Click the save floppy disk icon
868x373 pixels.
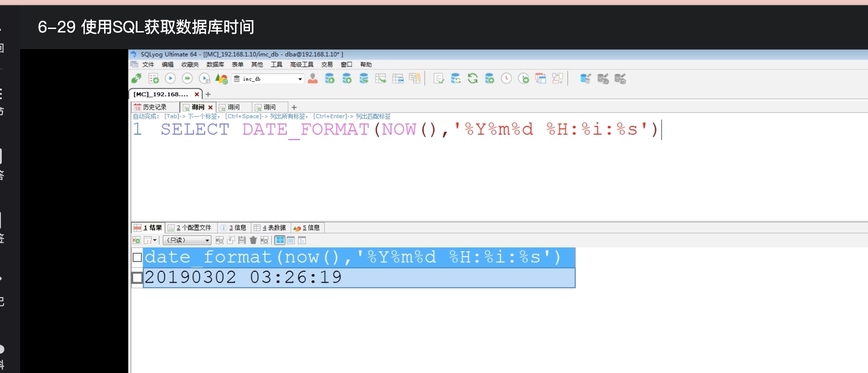click(x=242, y=240)
